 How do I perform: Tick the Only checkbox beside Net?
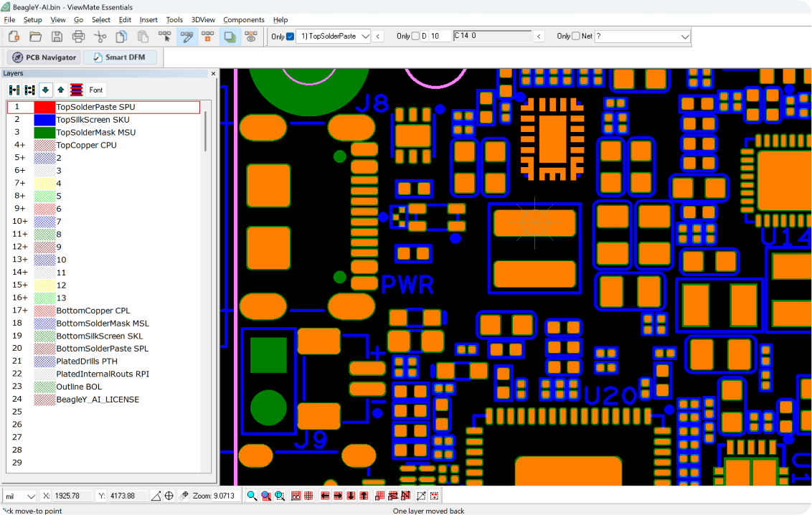pyautogui.click(x=575, y=37)
